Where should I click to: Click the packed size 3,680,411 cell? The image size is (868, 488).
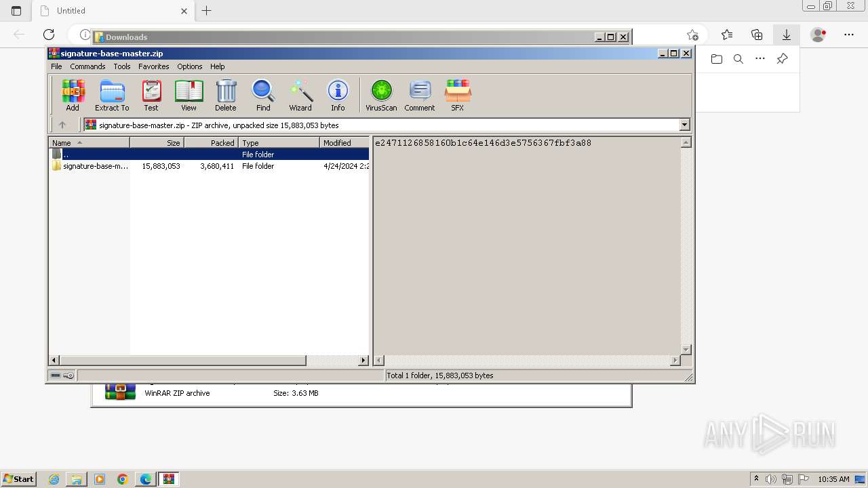coord(217,166)
